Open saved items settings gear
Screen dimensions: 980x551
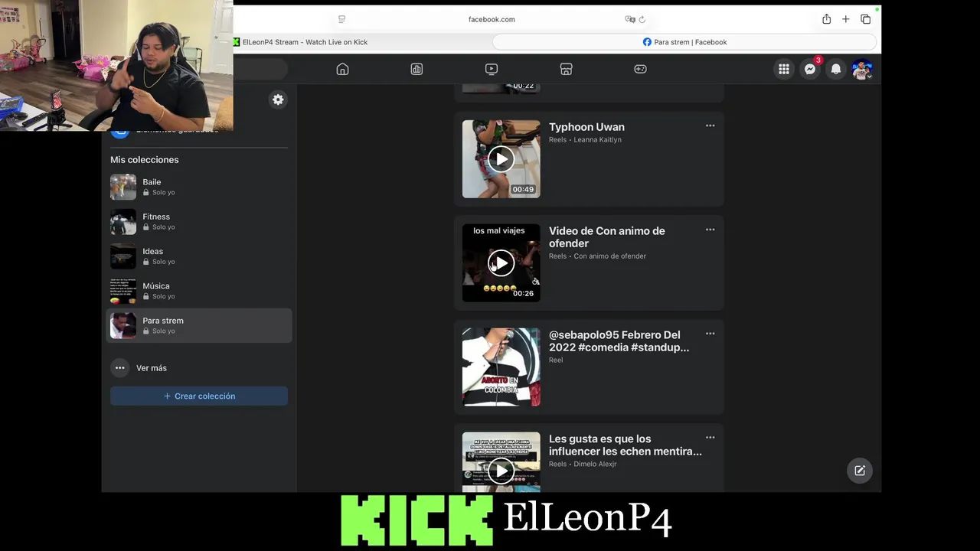(278, 99)
